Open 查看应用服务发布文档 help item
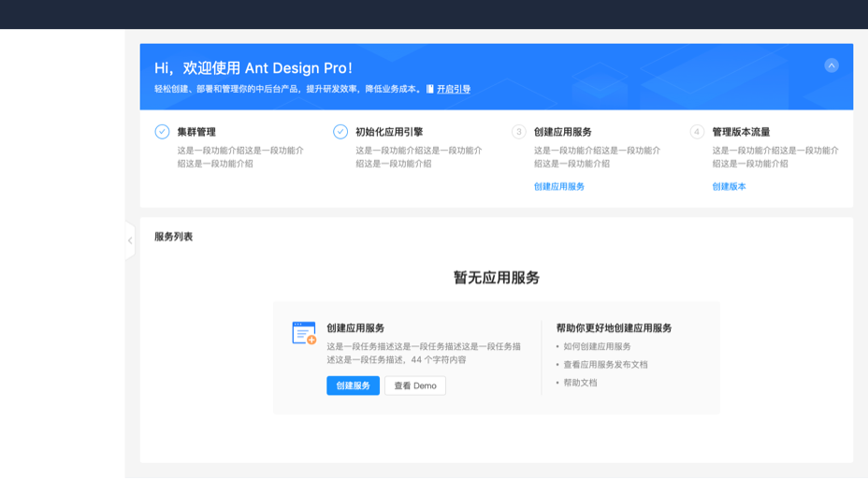This screenshot has width=868, height=479. (605, 365)
